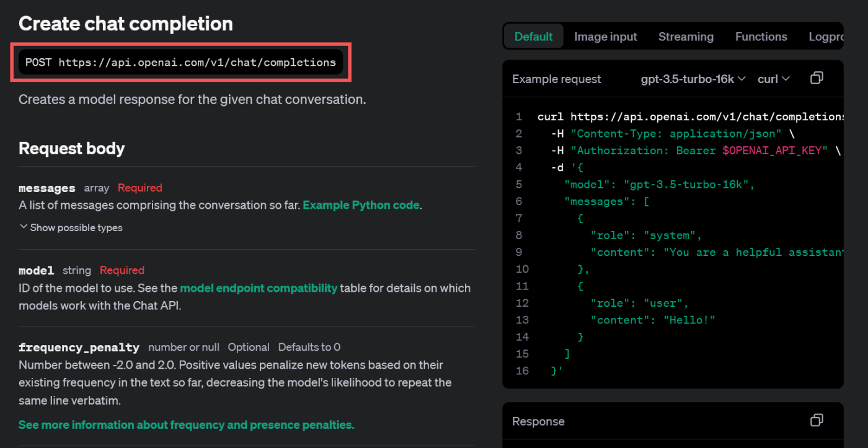Copy the Response code block

pyautogui.click(x=817, y=421)
